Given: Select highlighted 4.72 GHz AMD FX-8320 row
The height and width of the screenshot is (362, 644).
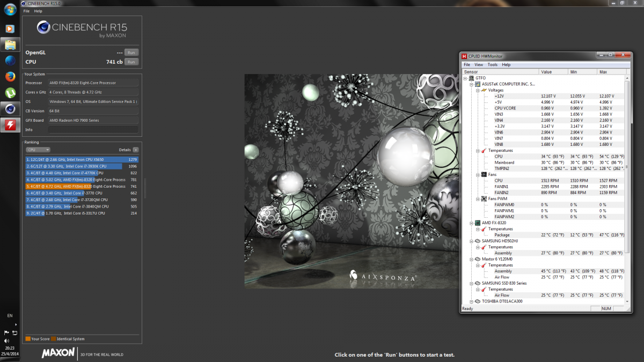Looking at the screenshot, I should pos(82,186).
